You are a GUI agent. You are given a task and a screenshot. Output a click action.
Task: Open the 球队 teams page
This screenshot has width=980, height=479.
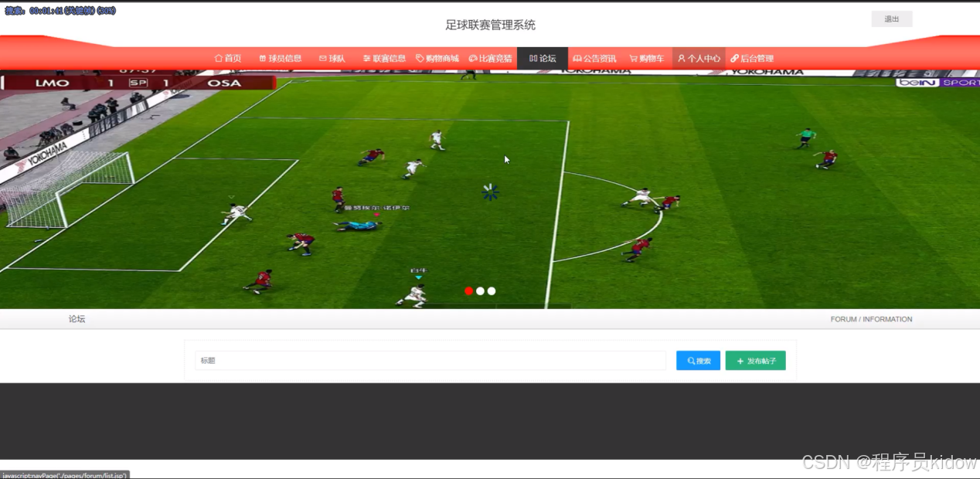(332, 58)
